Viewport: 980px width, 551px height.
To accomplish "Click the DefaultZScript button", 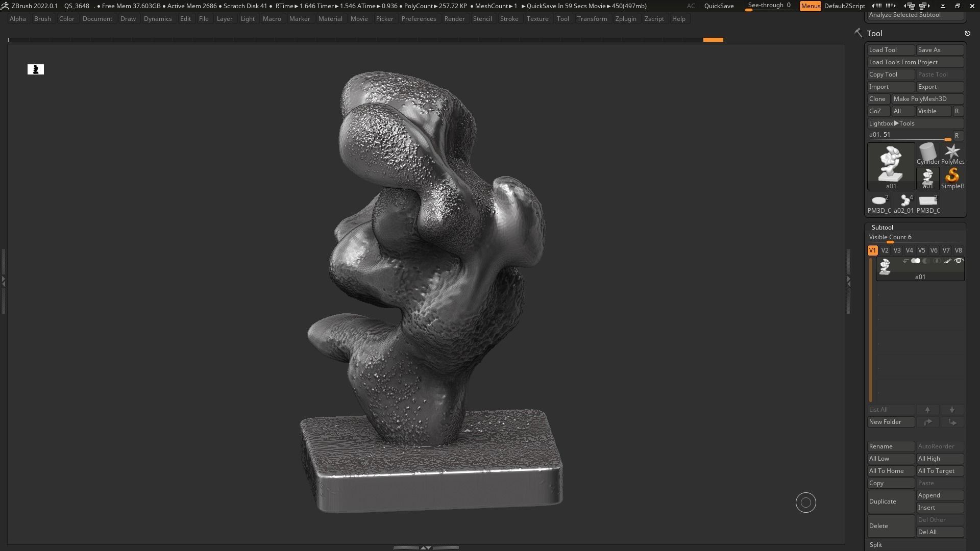I will (844, 6).
